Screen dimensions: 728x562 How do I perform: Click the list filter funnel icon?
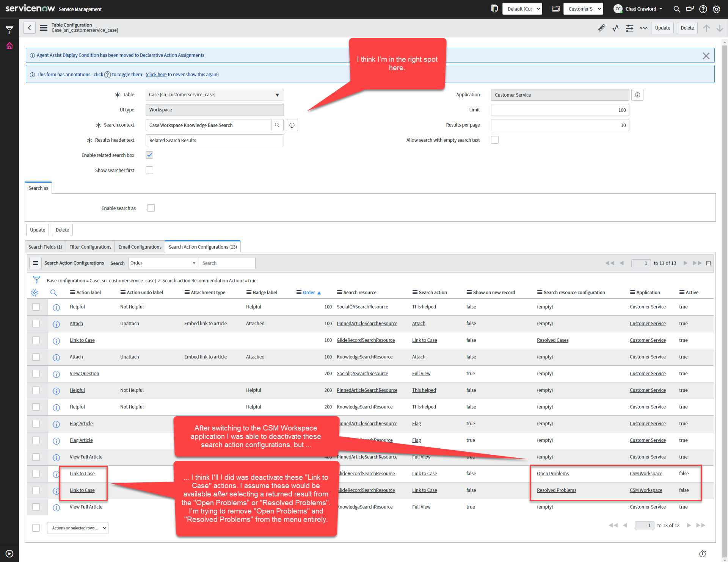click(x=36, y=280)
